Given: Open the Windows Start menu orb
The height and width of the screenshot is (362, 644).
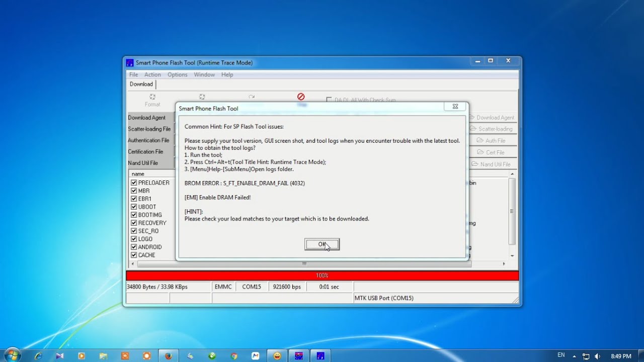Looking at the screenshot, I should coord(12,355).
